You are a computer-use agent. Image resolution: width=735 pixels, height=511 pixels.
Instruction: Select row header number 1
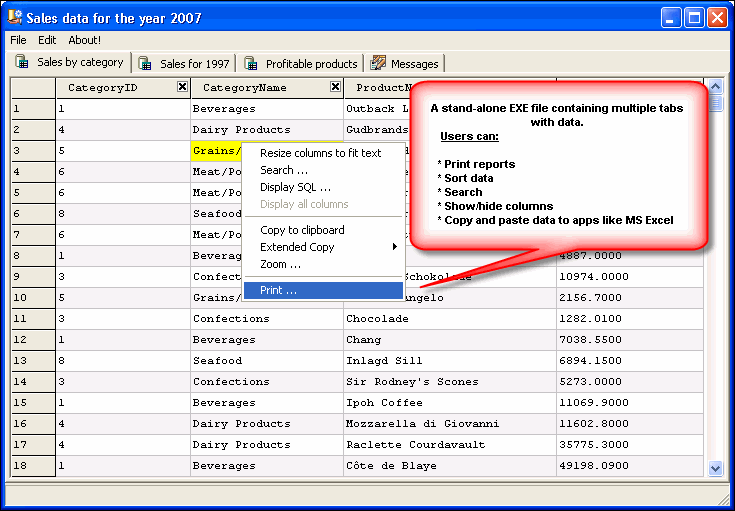point(33,109)
